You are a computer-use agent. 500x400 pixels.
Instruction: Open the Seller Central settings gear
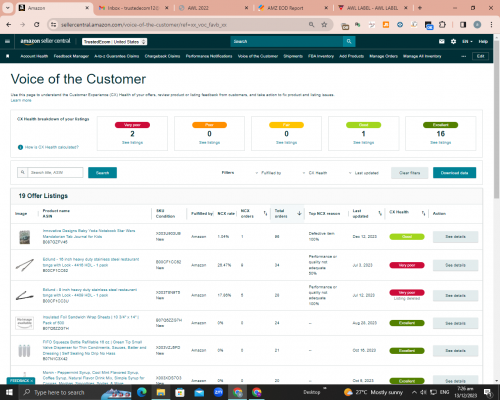[x=453, y=41]
